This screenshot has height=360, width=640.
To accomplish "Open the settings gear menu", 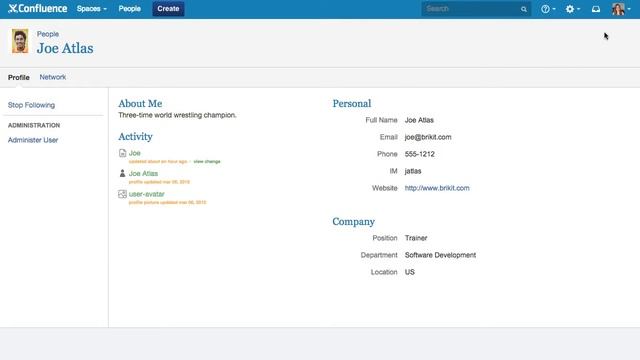I will coord(572,9).
